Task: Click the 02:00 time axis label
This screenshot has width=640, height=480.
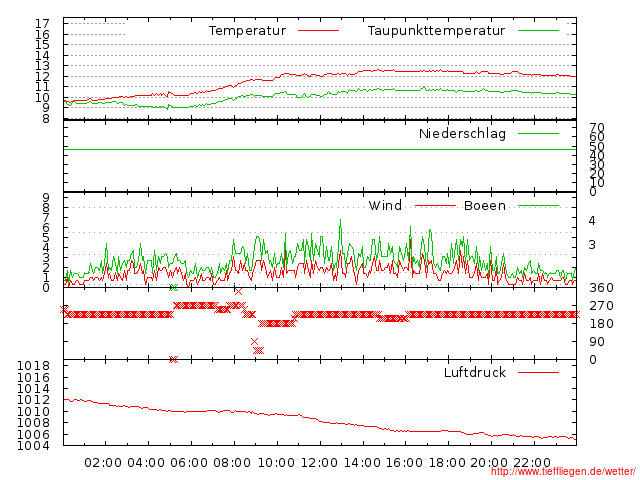Action: [103, 463]
